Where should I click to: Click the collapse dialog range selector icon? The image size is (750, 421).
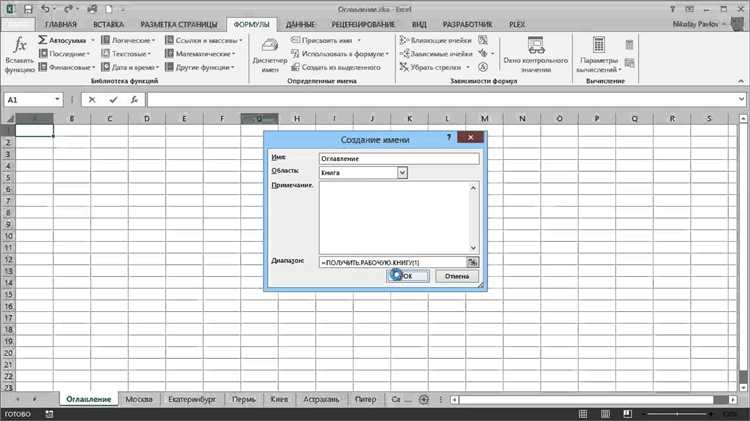[473, 262]
